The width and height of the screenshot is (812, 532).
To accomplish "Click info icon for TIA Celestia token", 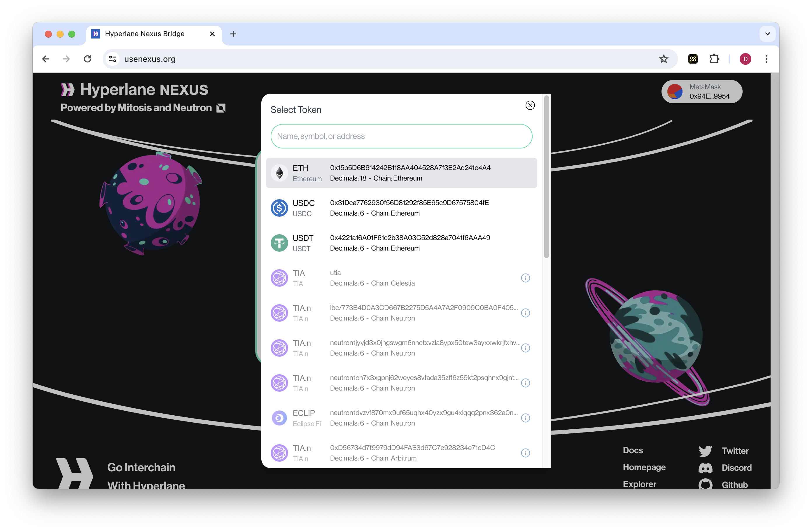I will click(x=525, y=278).
